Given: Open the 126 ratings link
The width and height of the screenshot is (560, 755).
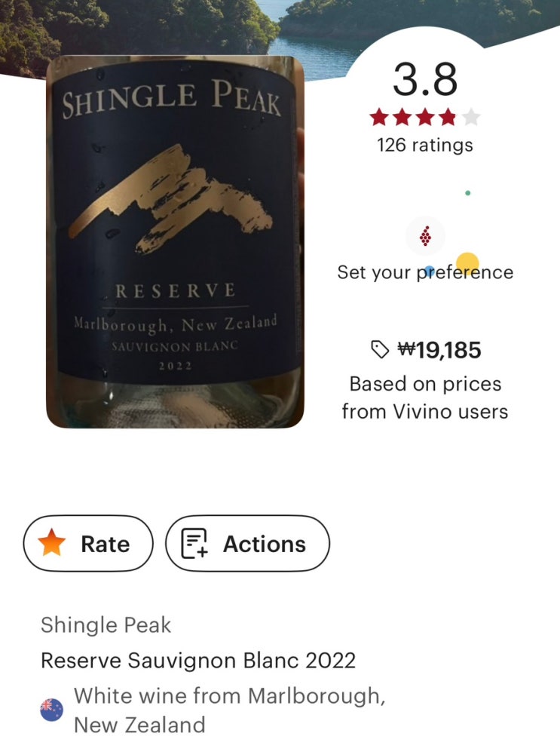Looking at the screenshot, I should pos(425,145).
